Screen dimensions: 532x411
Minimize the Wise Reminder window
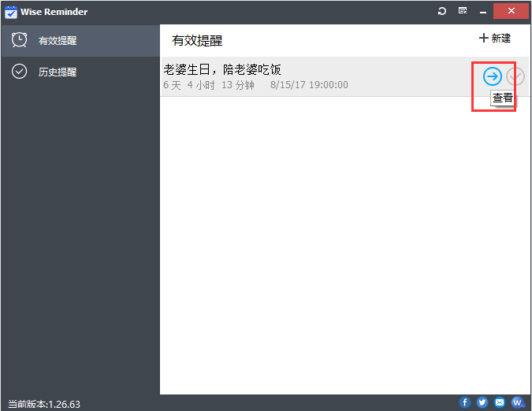coord(483,12)
